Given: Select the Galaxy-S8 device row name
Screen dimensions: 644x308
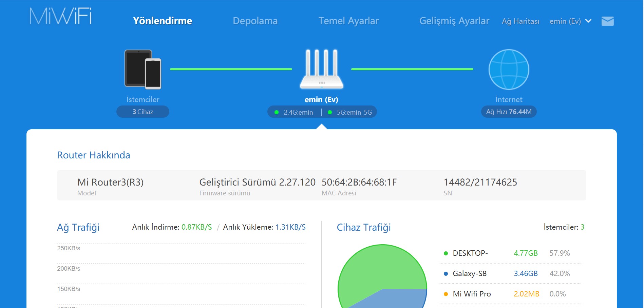Looking at the screenshot, I should pyautogui.click(x=470, y=273).
